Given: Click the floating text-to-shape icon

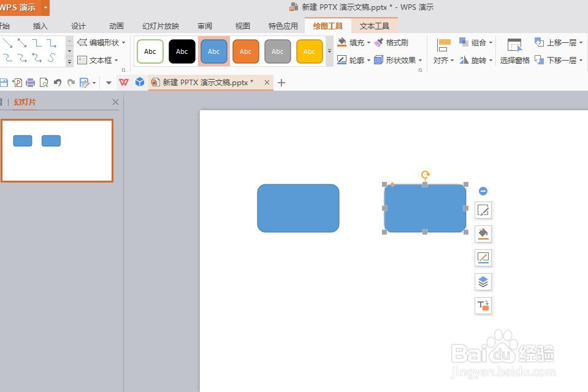Looking at the screenshot, I should [x=483, y=306].
